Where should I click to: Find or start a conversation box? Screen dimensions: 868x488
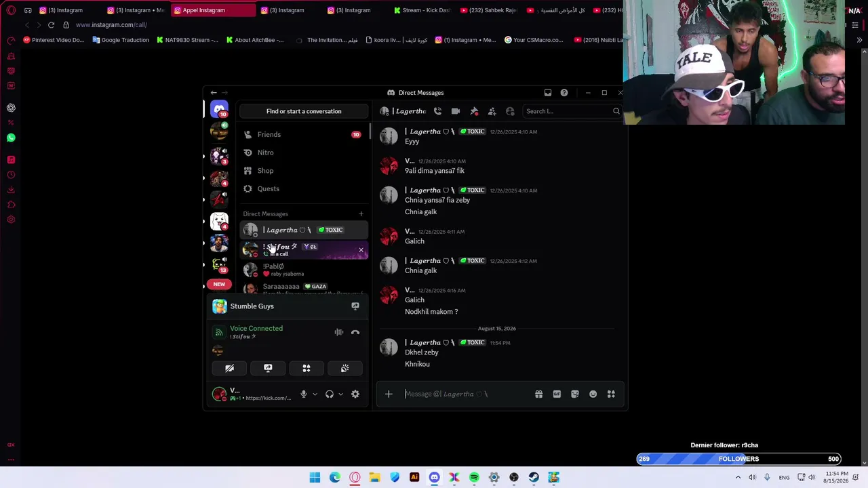(x=304, y=111)
